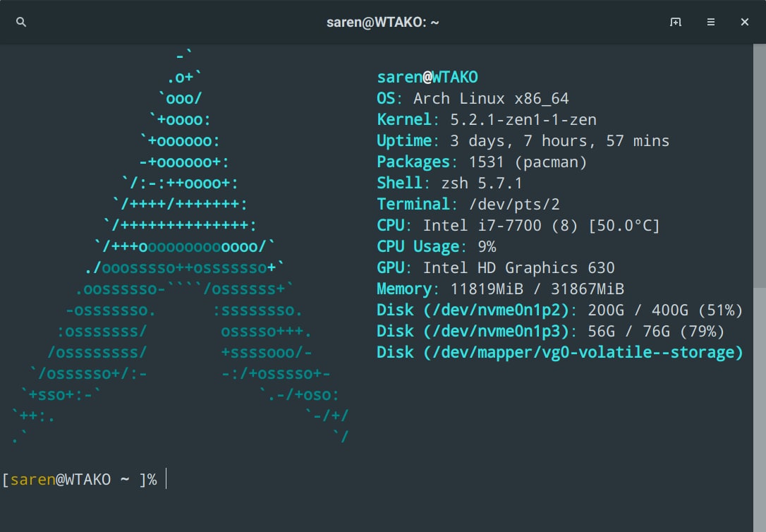Open the terminal search magnifier icon

coord(21,22)
